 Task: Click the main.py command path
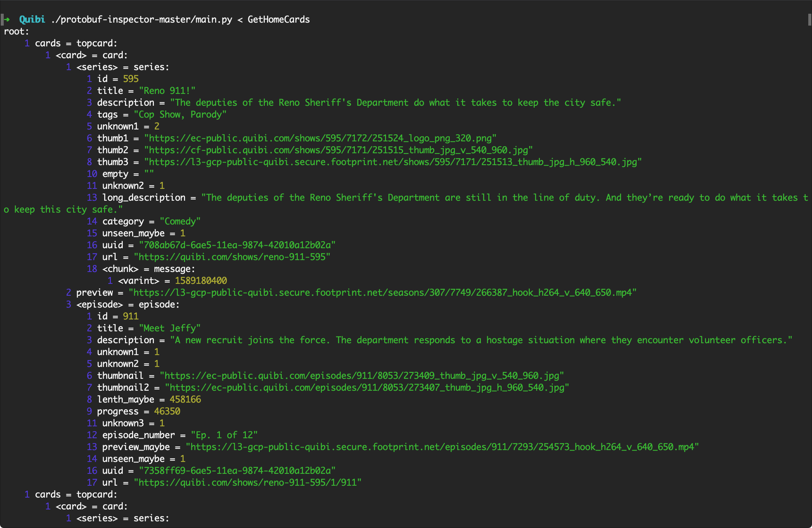[x=142, y=19]
